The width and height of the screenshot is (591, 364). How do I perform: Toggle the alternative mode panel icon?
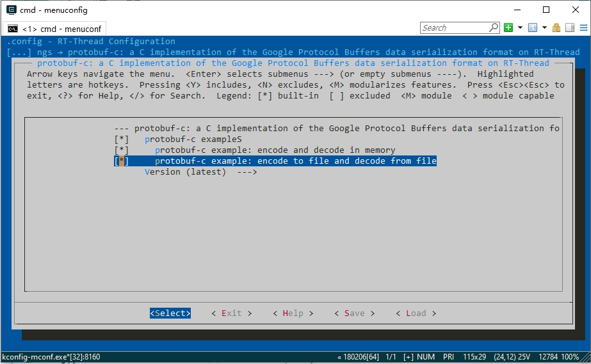[x=569, y=28]
